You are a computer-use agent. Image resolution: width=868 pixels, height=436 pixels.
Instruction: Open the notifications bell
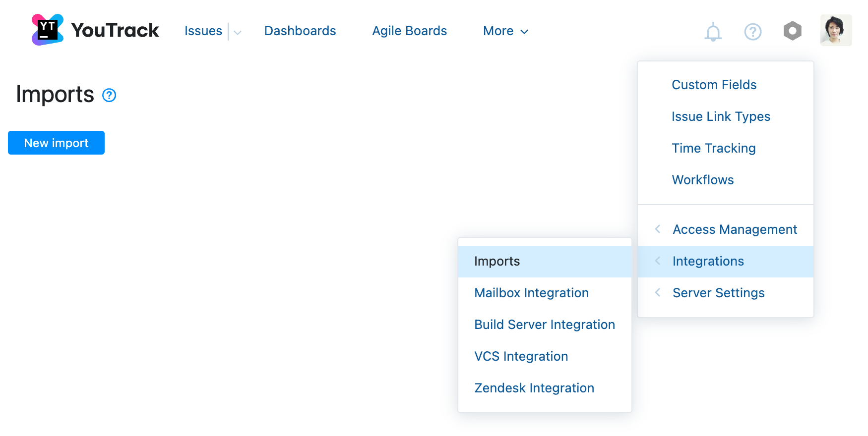click(x=713, y=32)
